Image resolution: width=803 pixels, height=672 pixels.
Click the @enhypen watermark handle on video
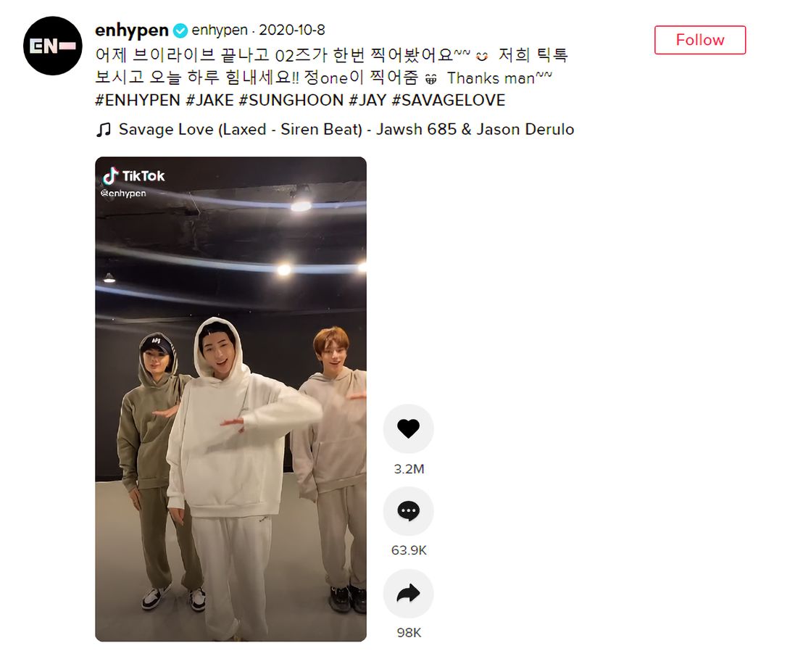pyautogui.click(x=123, y=194)
